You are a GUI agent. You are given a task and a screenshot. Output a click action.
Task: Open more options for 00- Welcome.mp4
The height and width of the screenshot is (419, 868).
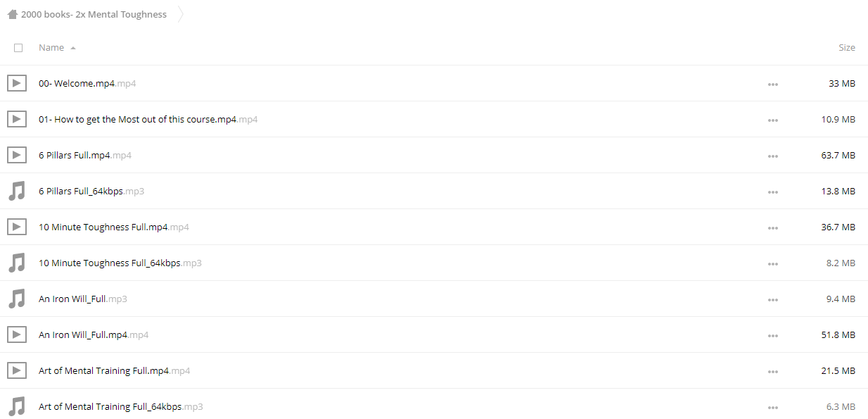pos(773,84)
